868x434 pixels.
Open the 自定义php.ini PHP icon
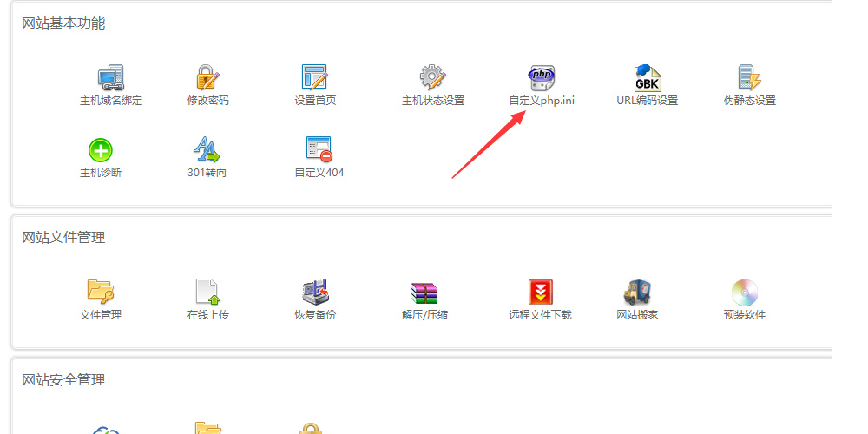542,78
